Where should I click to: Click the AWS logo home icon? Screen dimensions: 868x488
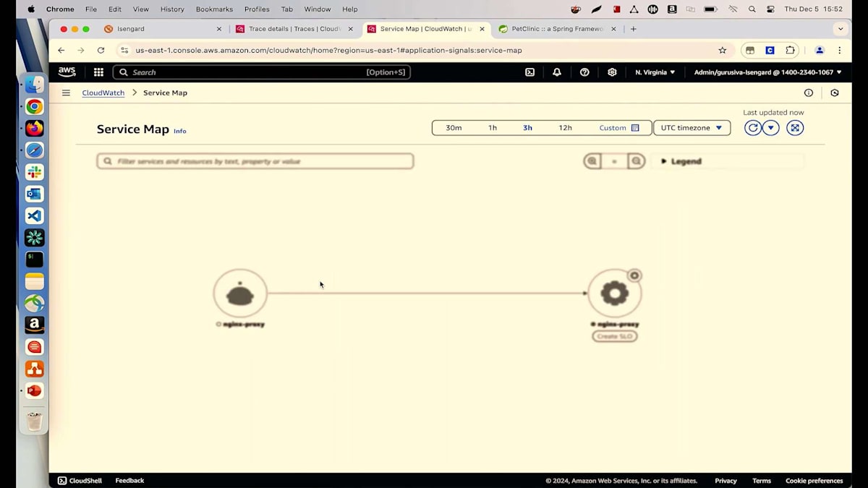(x=67, y=72)
